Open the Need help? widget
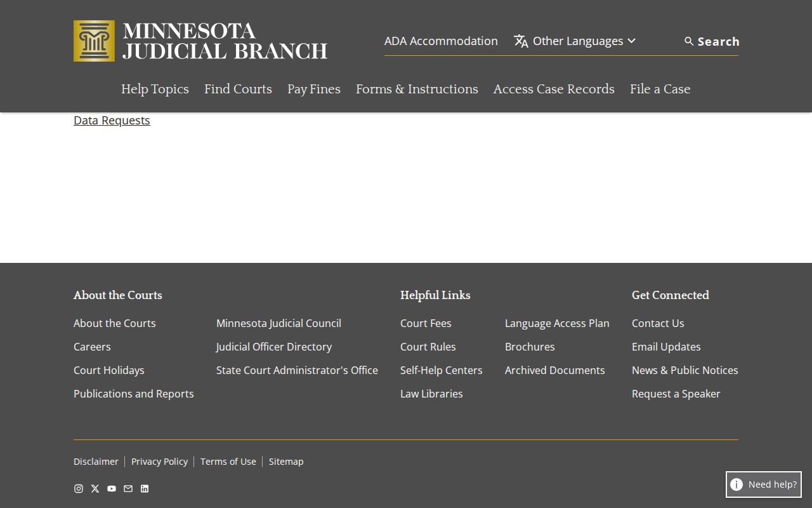Screen dimensions: 812x508 (x=764, y=485)
